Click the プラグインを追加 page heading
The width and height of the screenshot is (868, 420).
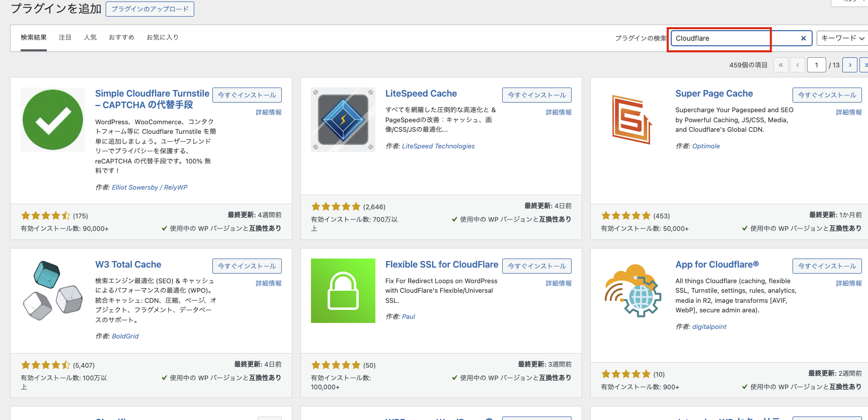[x=56, y=9]
